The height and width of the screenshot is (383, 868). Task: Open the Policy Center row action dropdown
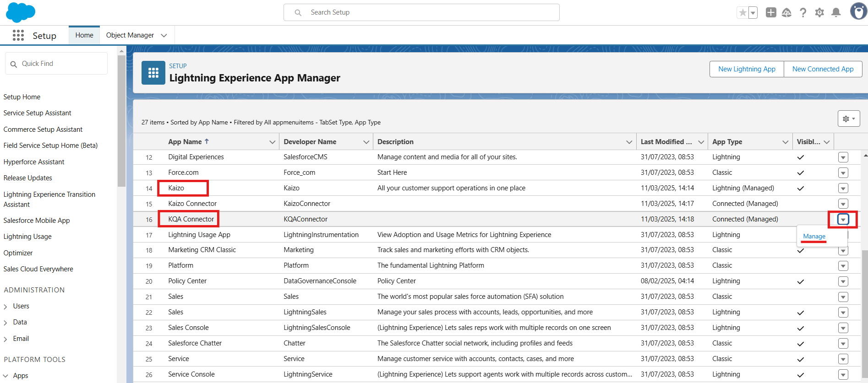click(x=843, y=281)
